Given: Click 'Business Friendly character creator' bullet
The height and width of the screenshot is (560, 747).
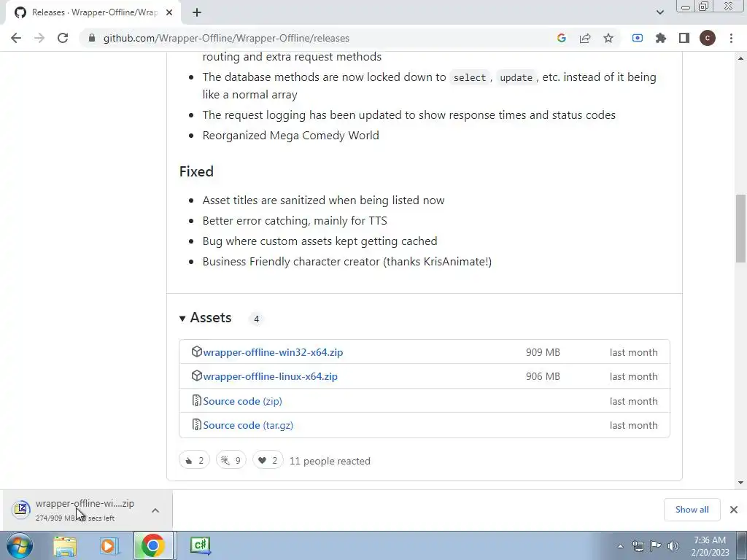Looking at the screenshot, I should pyautogui.click(x=347, y=262).
